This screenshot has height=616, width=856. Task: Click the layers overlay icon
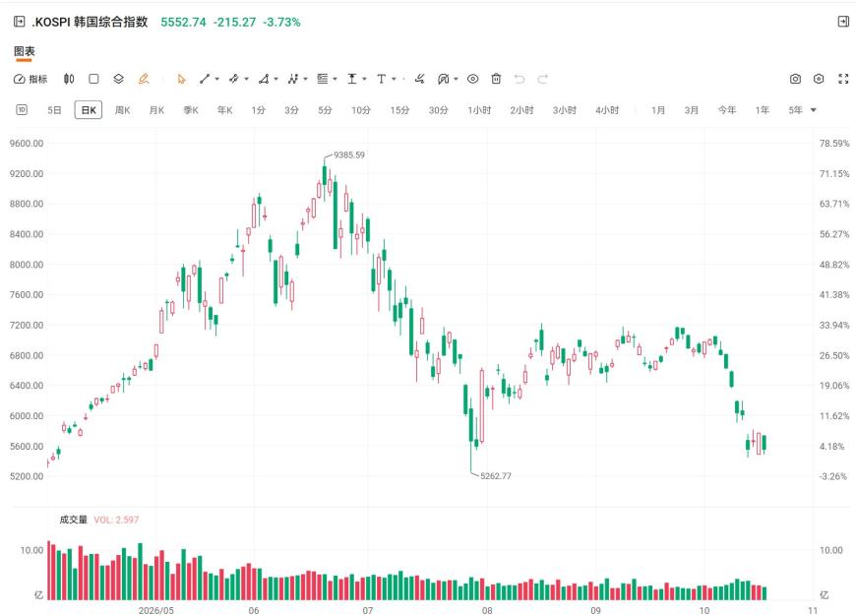118,79
